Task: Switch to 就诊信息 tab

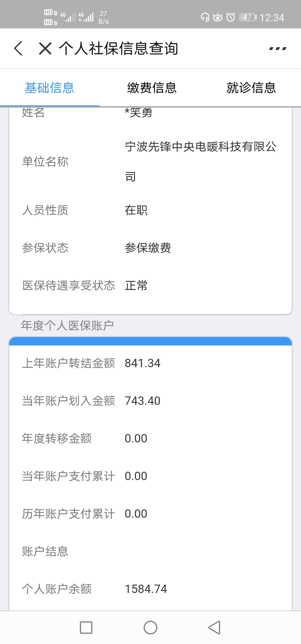Action: click(251, 88)
